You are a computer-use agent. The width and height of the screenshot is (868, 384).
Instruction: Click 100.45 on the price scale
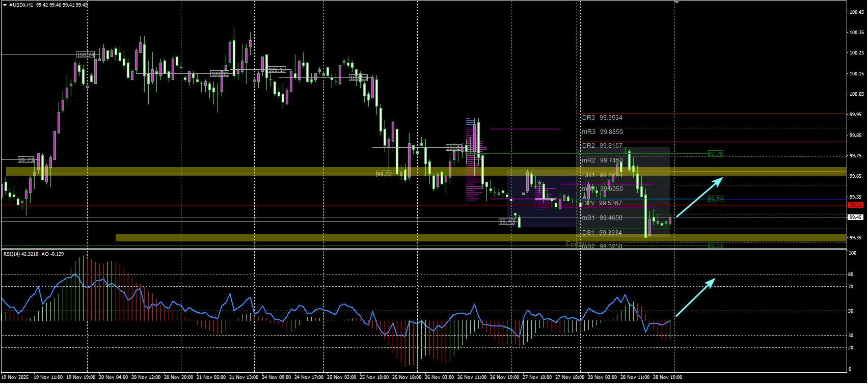click(x=857, y=12)
